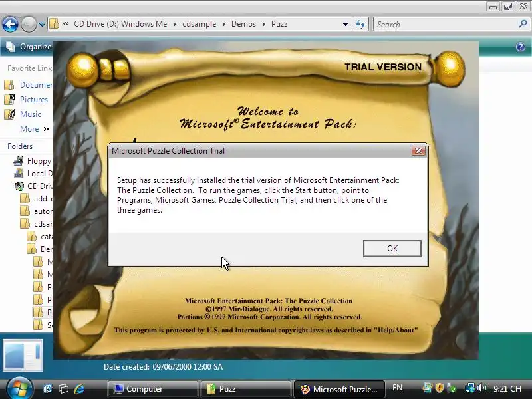Select CD Drive in folder tree
532x399 pixels.
(x=34, y=186)
